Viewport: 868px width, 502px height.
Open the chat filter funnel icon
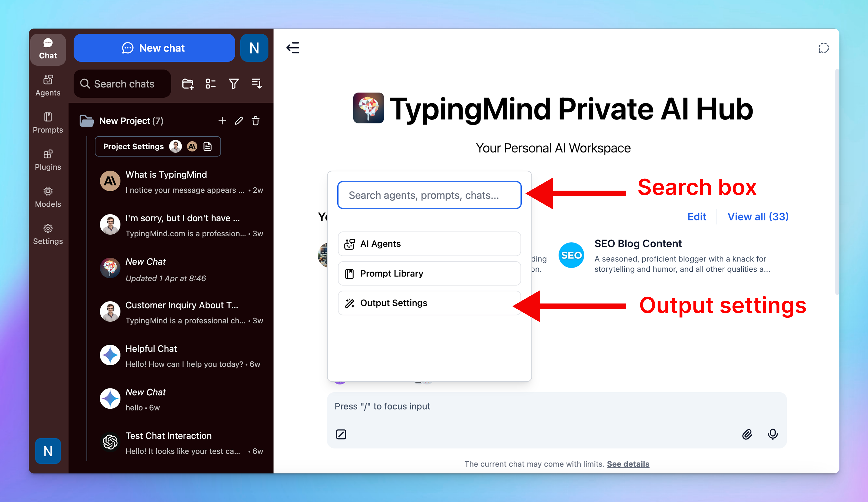[234, 84]
